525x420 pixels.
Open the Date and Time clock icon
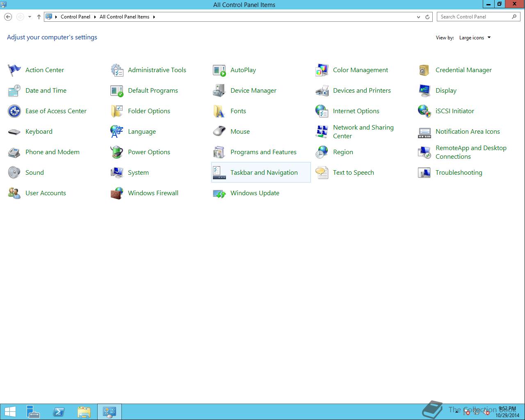point(14,91)
